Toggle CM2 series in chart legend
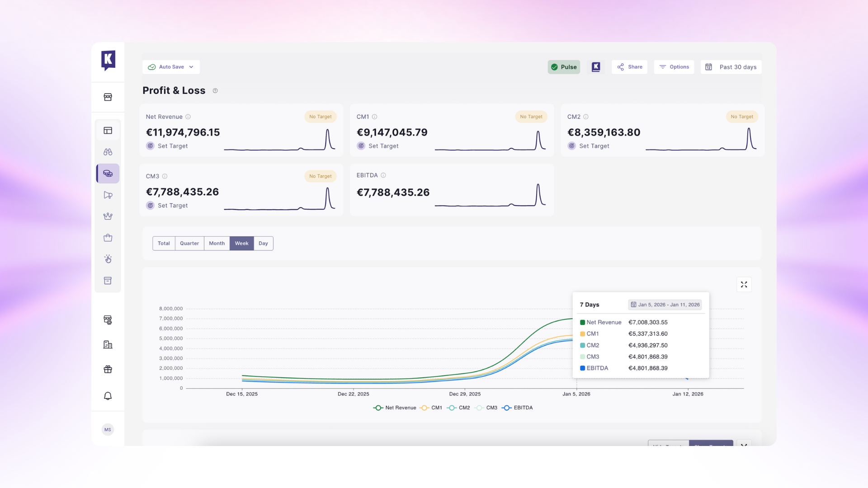This screenshot has width=868, height=488. coord(458,408)
